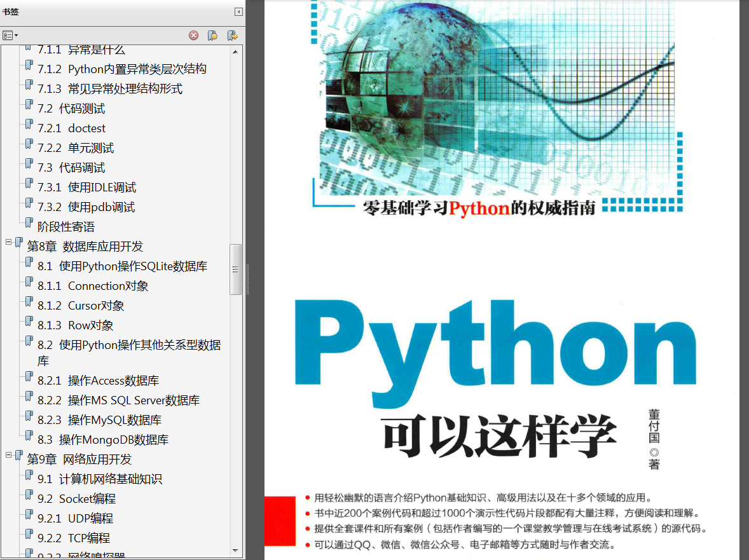Click the author name 董付国 on cover
The width and height of the screenshot is (749, 560).
pyautogui.click(x=654, y=427)
